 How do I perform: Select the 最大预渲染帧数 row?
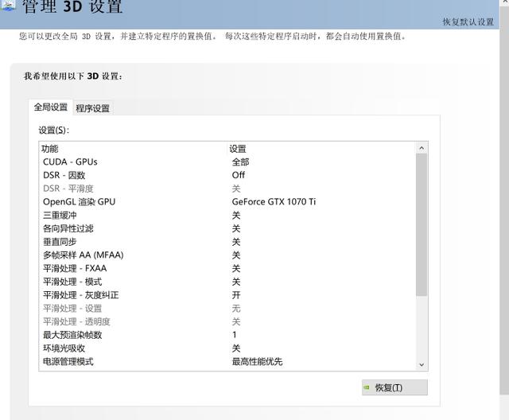[227, 335]
